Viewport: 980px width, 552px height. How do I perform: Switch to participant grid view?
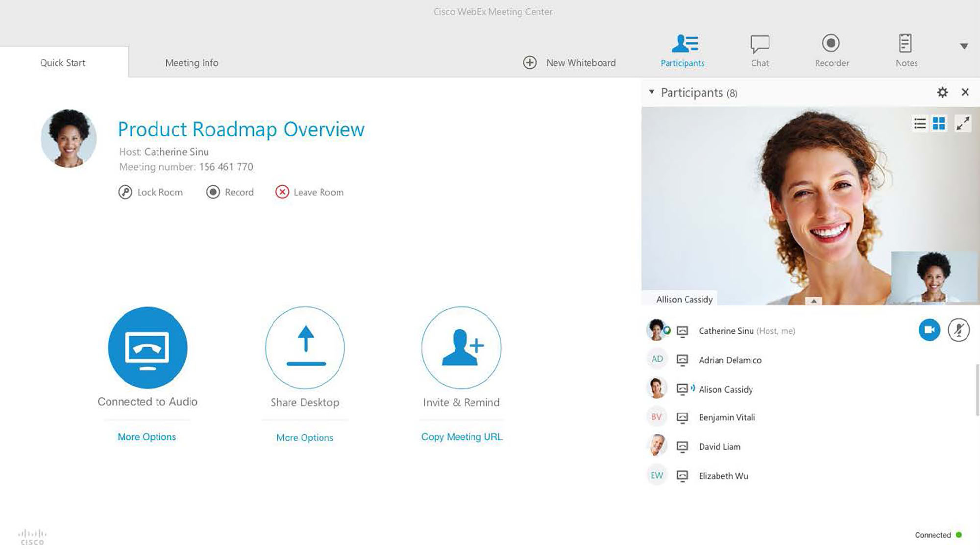[939, 124]
